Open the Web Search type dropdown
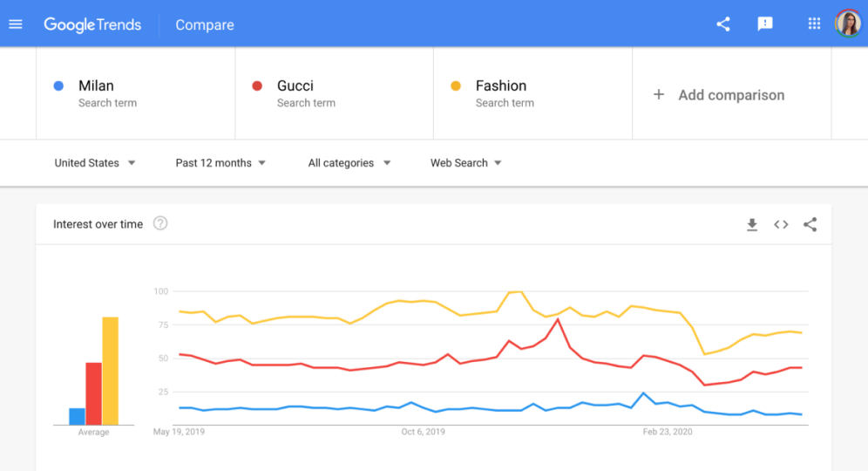Screen dimensions: 868x471 (465, 163)
